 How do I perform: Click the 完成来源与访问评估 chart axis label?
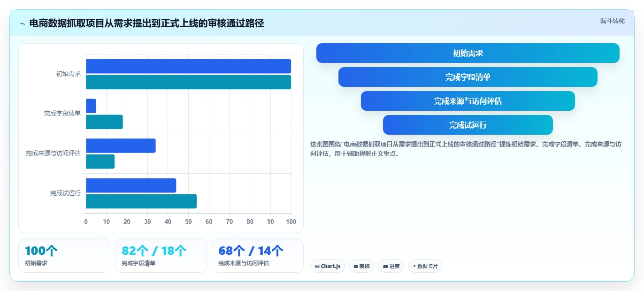[53, 153]
